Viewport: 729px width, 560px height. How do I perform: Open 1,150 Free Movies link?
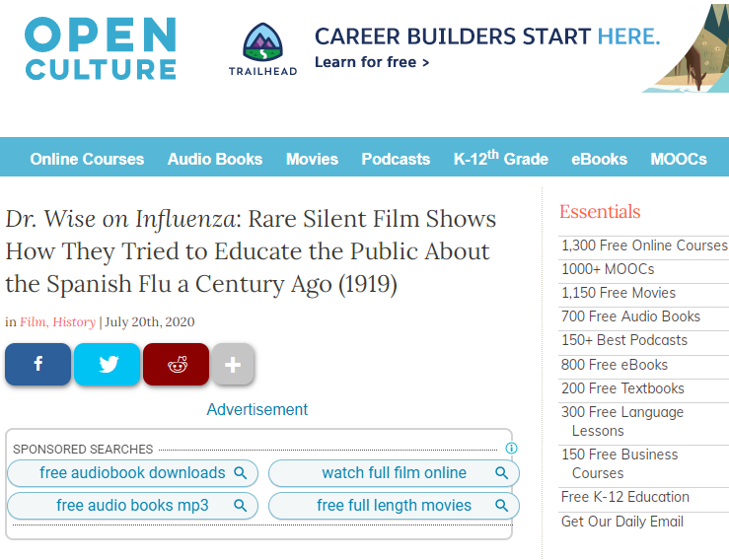[x=619, y=293]
